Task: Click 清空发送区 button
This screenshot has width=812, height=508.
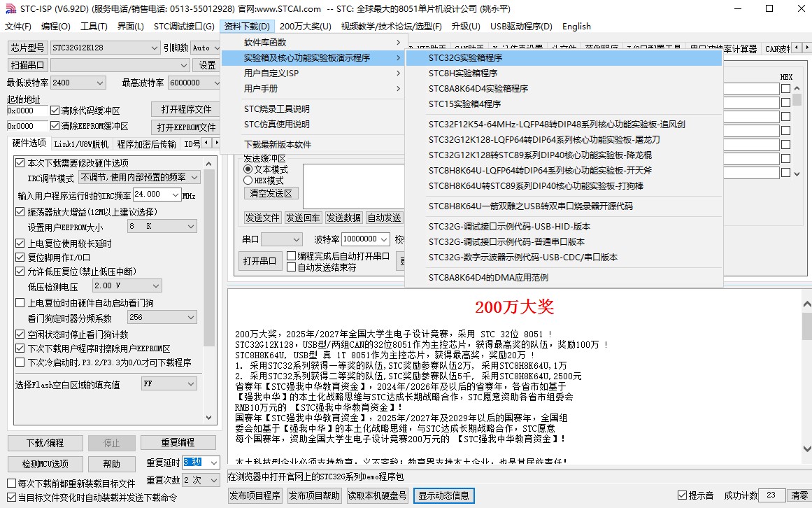Action: (271, 193)
